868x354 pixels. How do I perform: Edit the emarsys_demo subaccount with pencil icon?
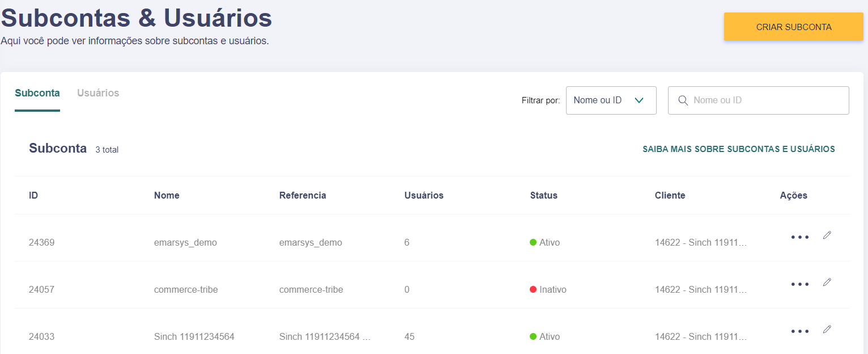tap(827, 235)
